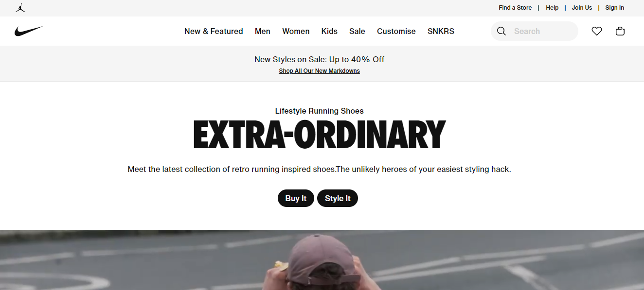The width and height of the screenshot is (644, 290).
Task: Open the Men navigation menu
Action: tap(263, 31)
